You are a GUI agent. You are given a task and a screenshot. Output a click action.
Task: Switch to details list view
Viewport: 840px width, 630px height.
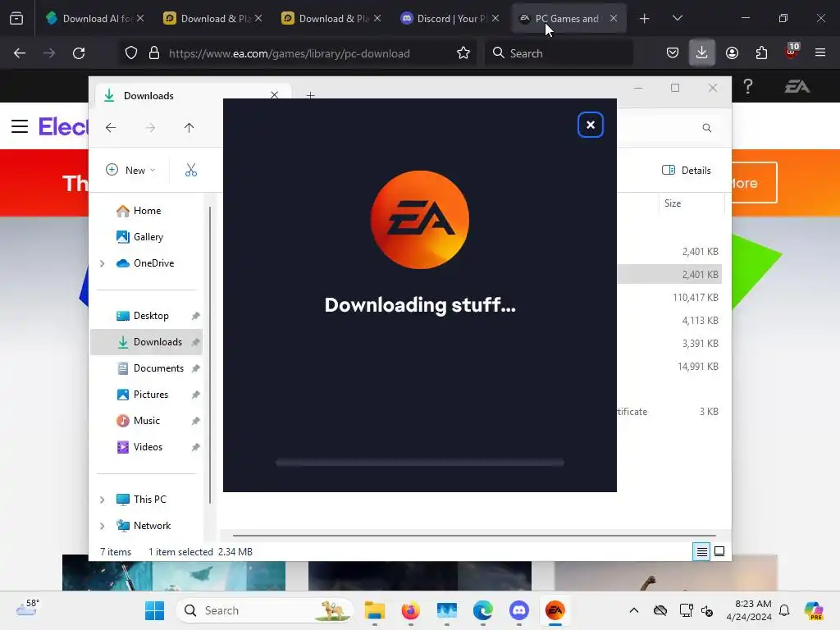coord(701,551)
